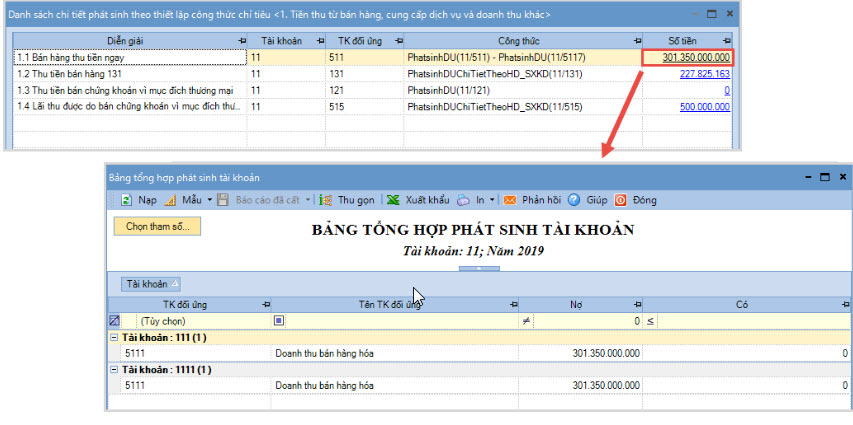
Task: Pin the Nợ column
Action: coord(636,305)
